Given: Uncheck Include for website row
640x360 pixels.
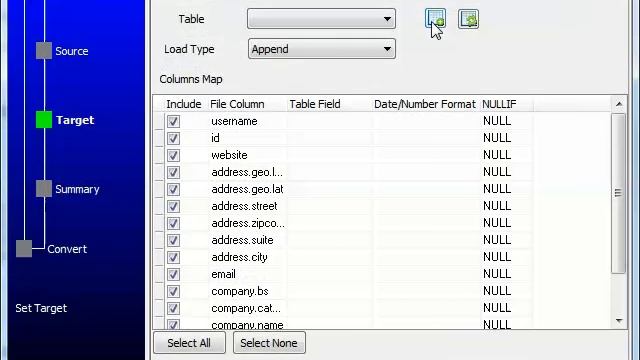Looking at the screenshot, I should (x=173, y=156).
